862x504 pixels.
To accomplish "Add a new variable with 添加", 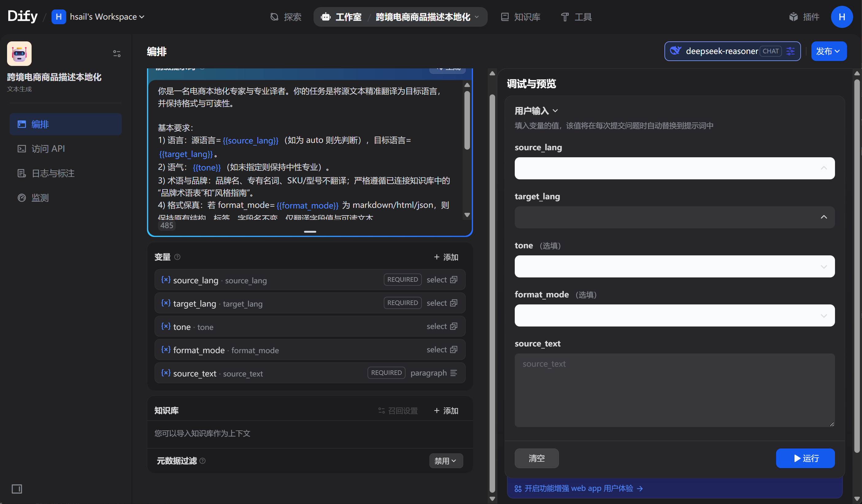I will tap(446, 257).
